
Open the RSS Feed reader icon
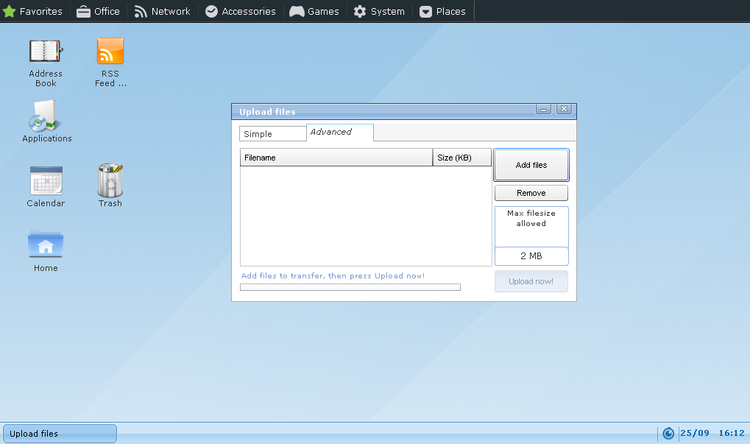pos(110,52)
